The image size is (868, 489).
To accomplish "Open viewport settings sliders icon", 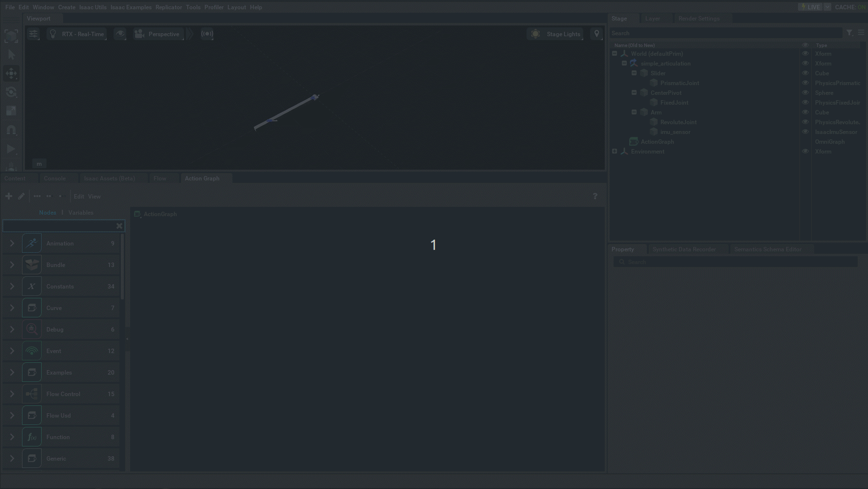I will coord(33,34).
